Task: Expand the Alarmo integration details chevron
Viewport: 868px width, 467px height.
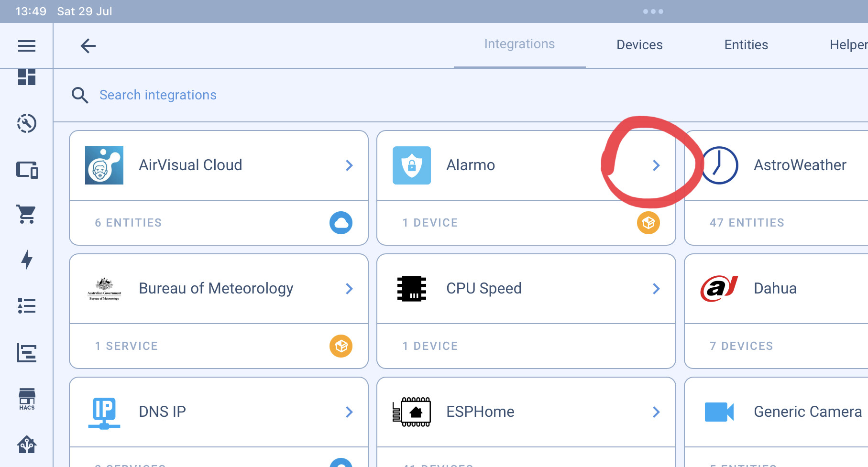Action: point(656,165)
